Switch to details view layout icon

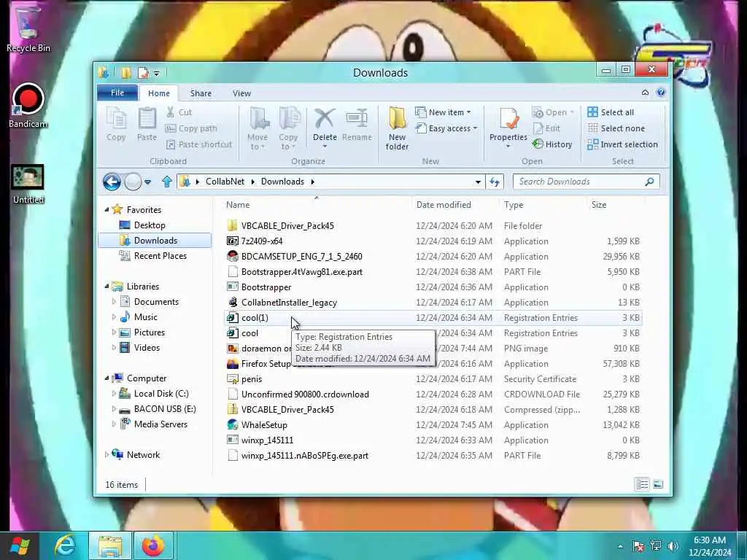[642, 485]
